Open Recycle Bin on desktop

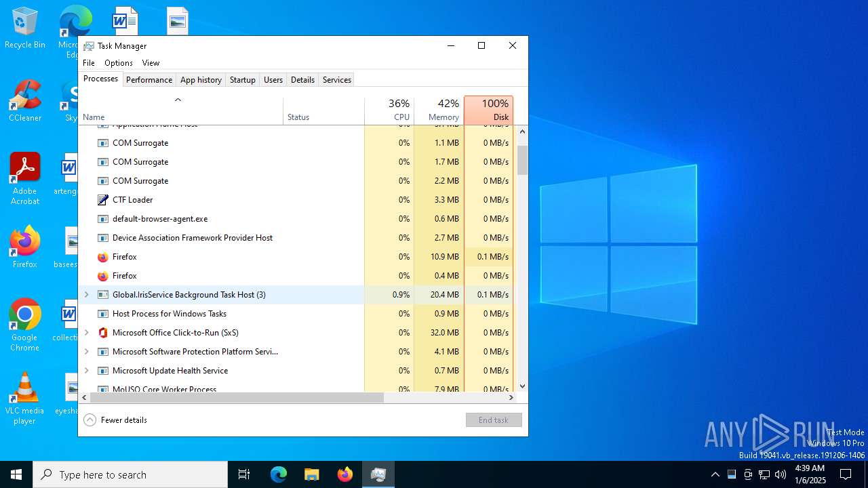(25, 28)
